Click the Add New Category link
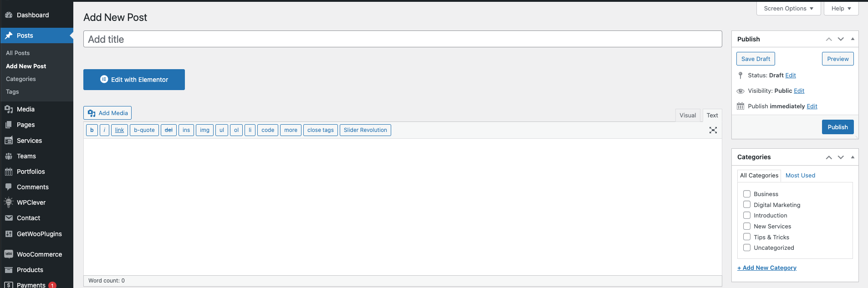This screenshot has width=868, height=288. (767, 268)
